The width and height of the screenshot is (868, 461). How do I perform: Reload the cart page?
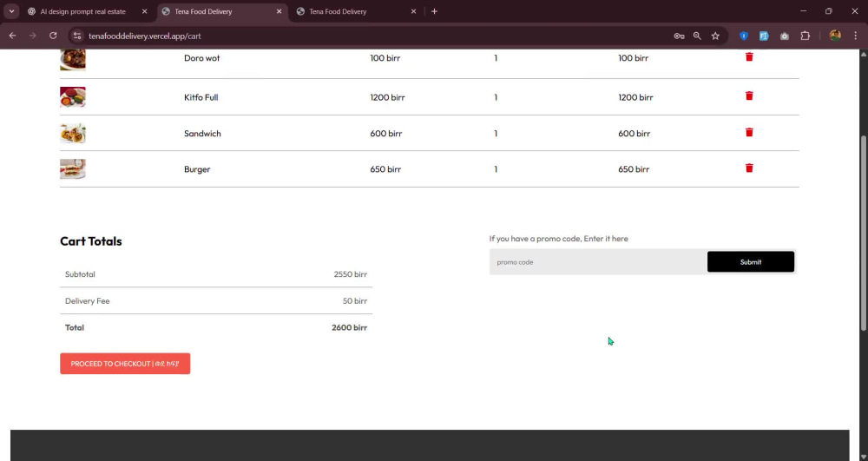(x=53, y=36)
